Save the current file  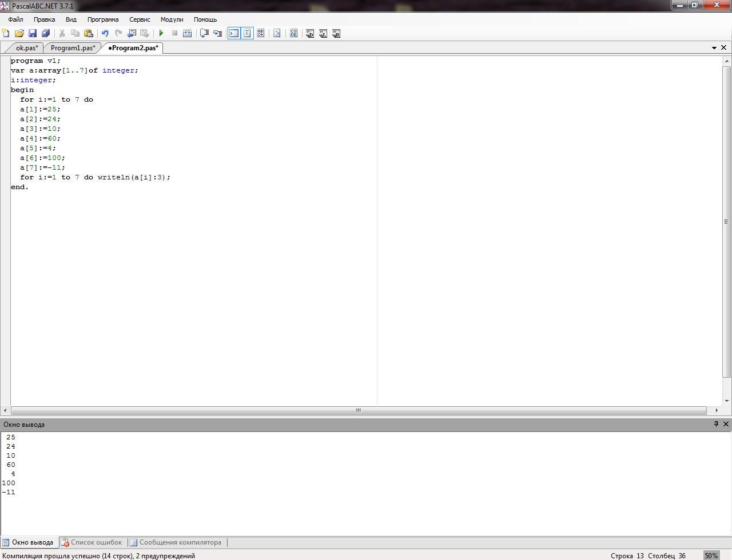(33, 33)
